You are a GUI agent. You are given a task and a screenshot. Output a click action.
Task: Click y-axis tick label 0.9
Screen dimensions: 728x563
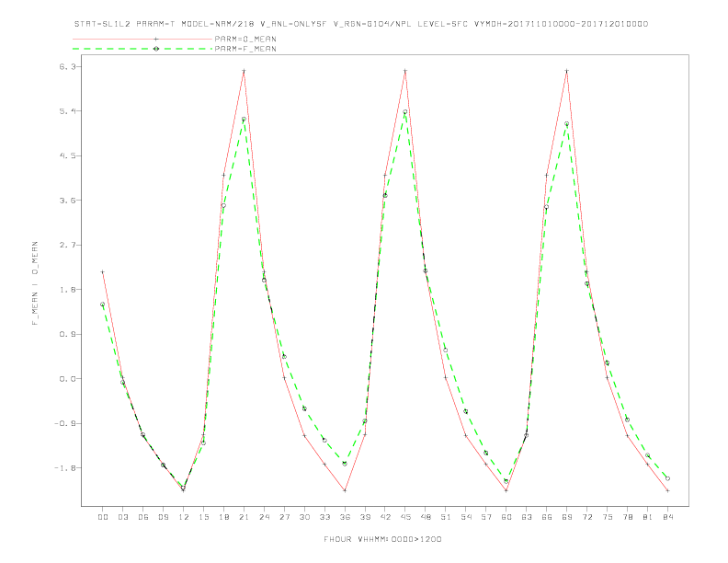pyautogui.click(x=67, y=334)
